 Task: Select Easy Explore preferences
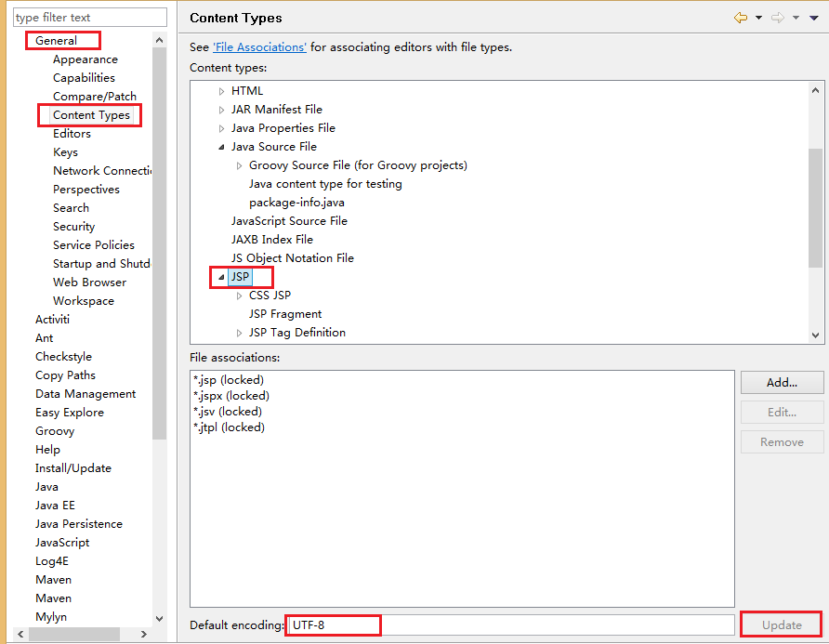point(70,413)
